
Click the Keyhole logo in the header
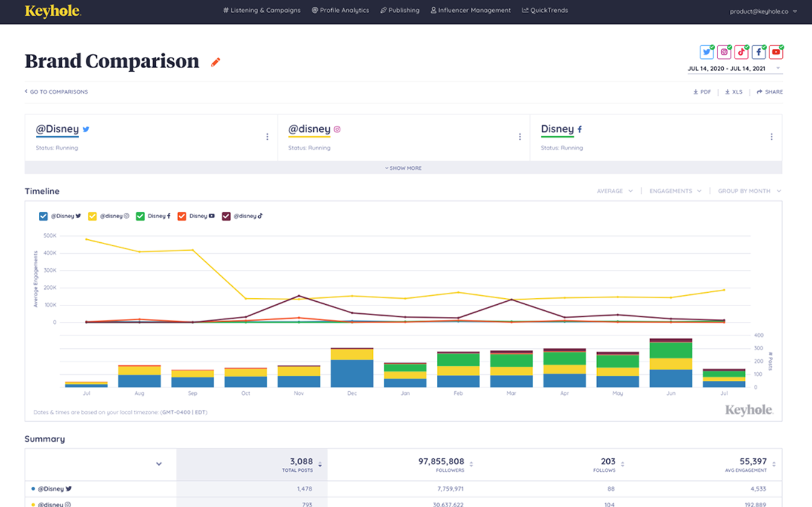click(53, 11)
